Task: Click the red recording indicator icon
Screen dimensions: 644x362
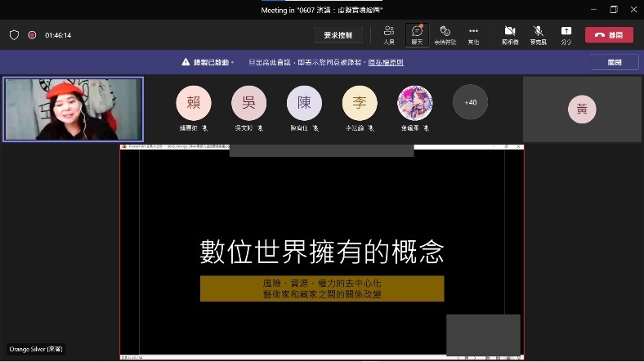Action: pyautogui.click(x=32, y=35)
